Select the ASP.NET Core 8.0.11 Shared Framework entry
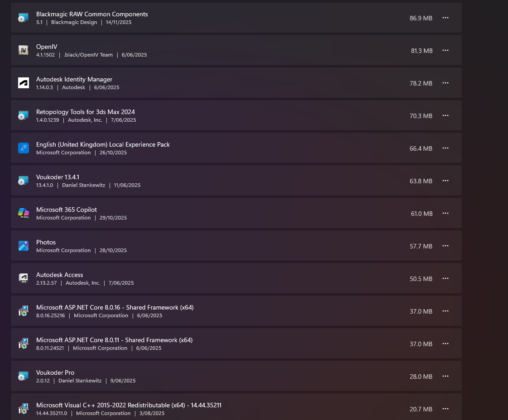The width and height of the screenshot is (508, 420). [115, 340]
